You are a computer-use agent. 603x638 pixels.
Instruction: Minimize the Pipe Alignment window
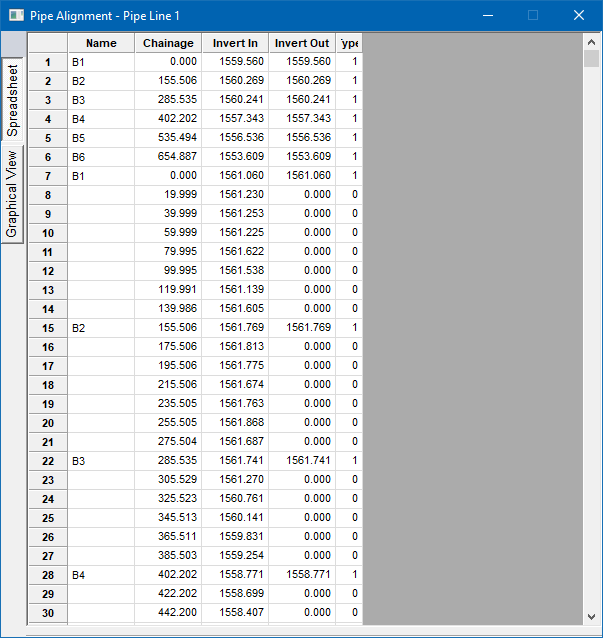(488, 15)
